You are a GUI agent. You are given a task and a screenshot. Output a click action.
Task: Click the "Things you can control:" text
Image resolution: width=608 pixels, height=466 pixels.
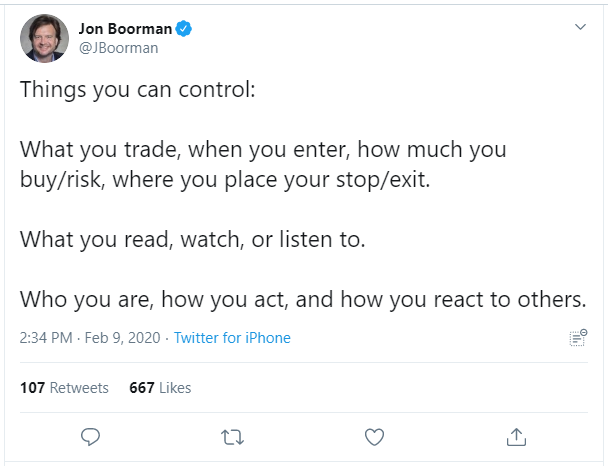(x=138, y=90)
